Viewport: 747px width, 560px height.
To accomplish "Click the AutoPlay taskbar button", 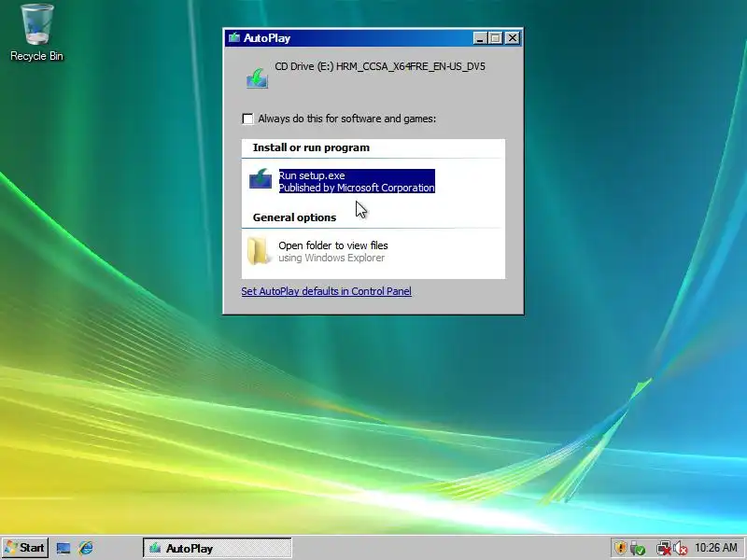I will tap(218, 548).
